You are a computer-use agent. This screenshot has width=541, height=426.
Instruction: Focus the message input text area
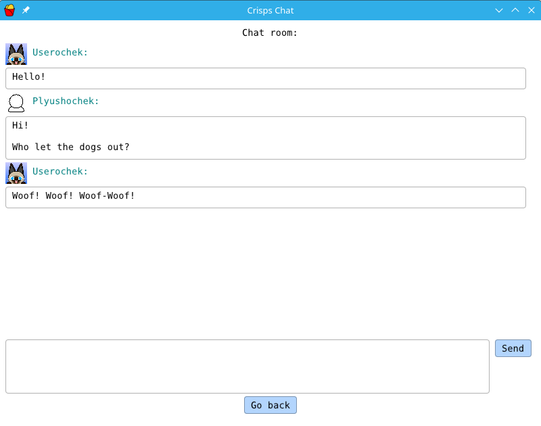(x=247, y=366)
